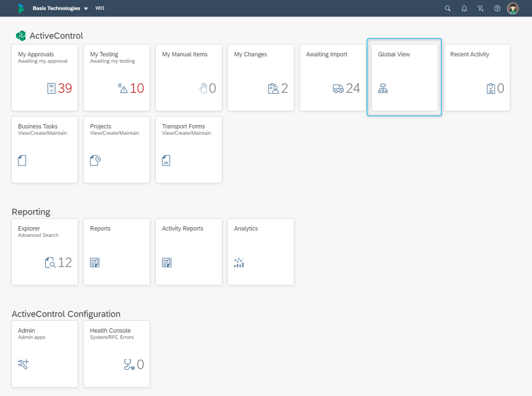This screenshot has width=532, height=396.
Task: Click the ActiveControl green cube logo
Action: click(21, 36)
